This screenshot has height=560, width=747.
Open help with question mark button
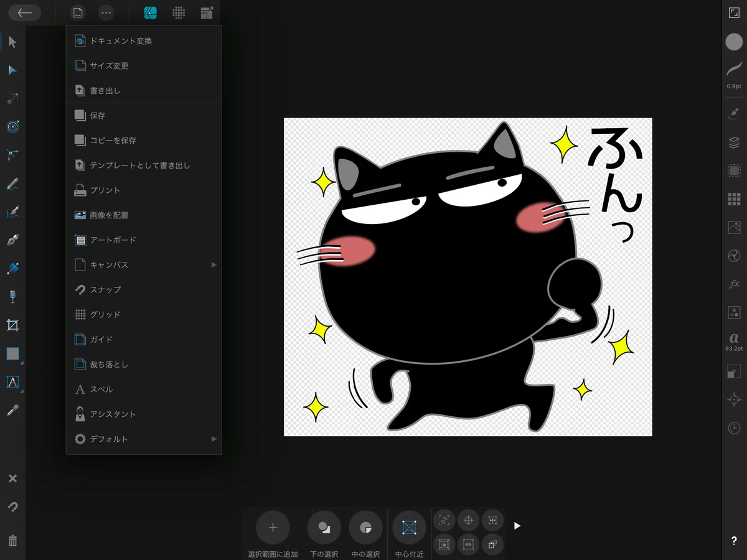(734, 541)
